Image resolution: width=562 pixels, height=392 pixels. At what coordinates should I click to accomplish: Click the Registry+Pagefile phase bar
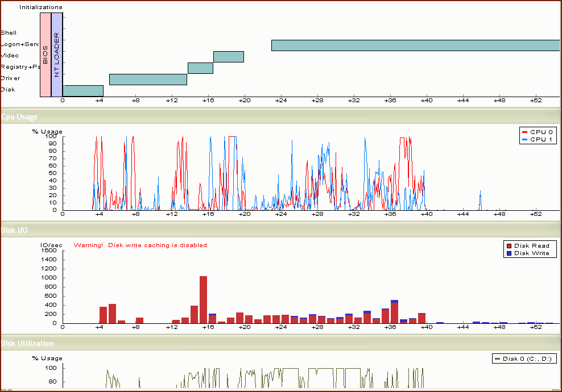(x=200, y=68)
